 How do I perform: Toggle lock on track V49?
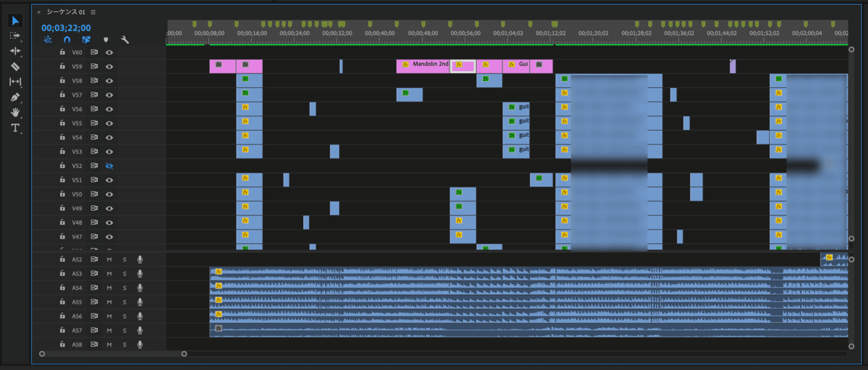(62, 209)
